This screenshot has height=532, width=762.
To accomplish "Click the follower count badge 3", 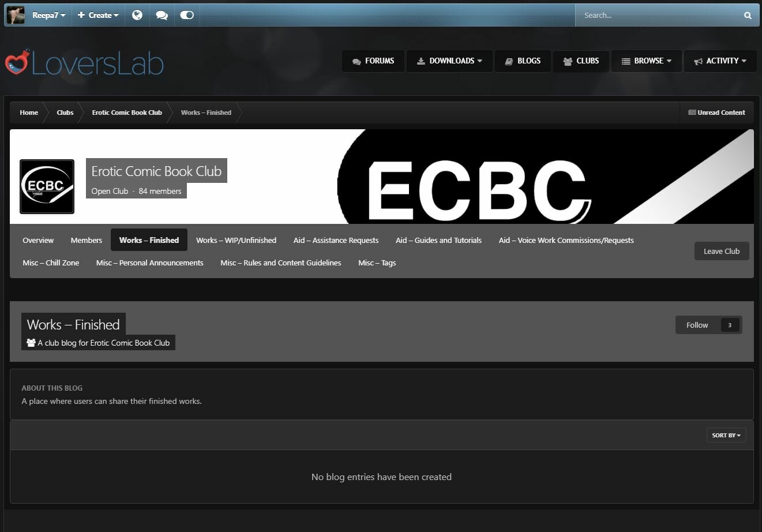I will click(730, 325).
